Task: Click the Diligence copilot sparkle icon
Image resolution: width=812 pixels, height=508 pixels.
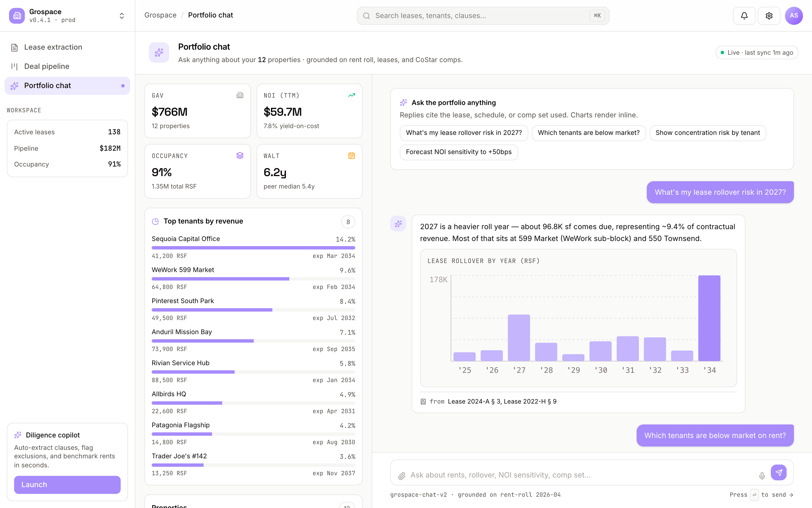Action: (18, 435)
